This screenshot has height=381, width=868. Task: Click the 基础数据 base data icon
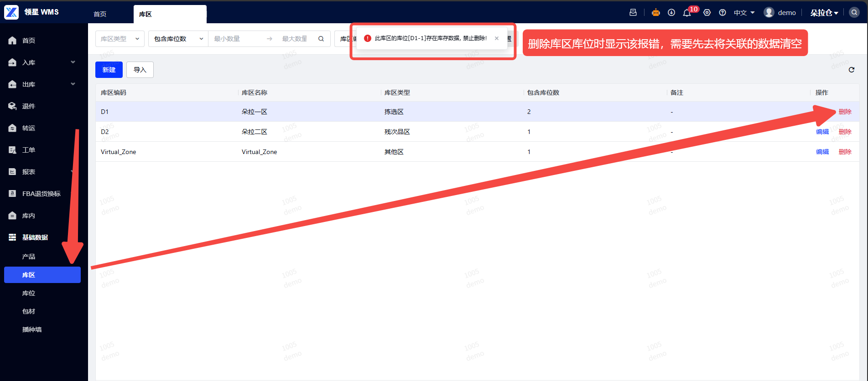coord(12,237)
